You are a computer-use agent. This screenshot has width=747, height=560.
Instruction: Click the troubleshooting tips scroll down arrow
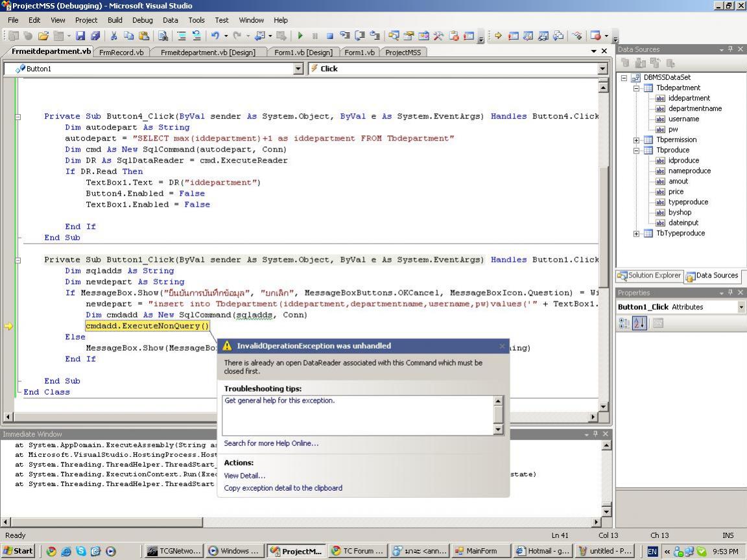[498, 430]
